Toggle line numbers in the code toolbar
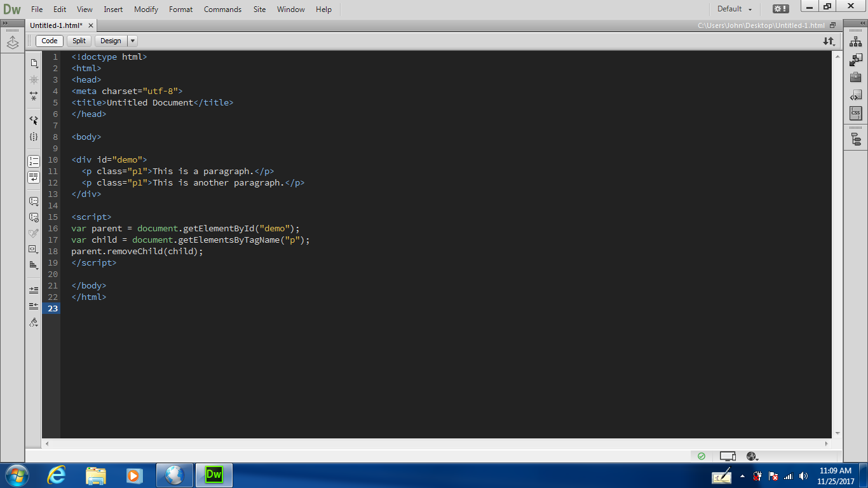The width and height of the screenshot is (868, 488). 34,161
